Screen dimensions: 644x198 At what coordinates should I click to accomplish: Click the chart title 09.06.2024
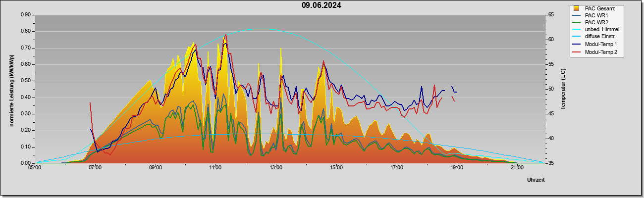(322, 6)
